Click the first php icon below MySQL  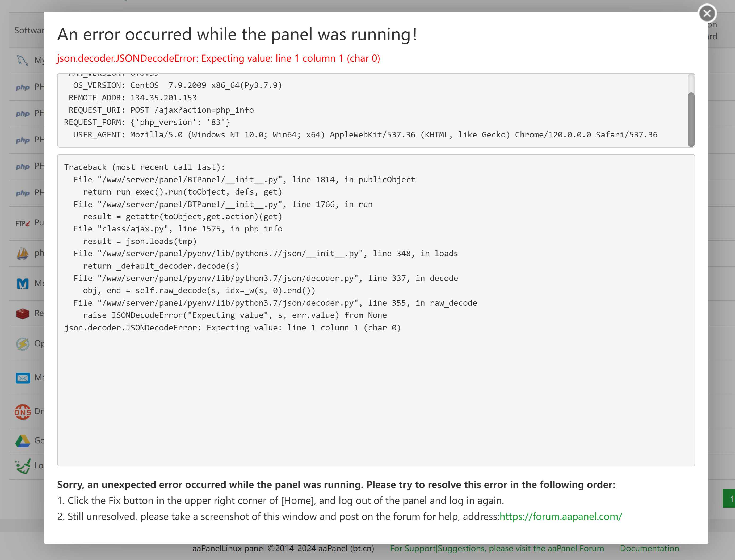[x=22, y=87]
